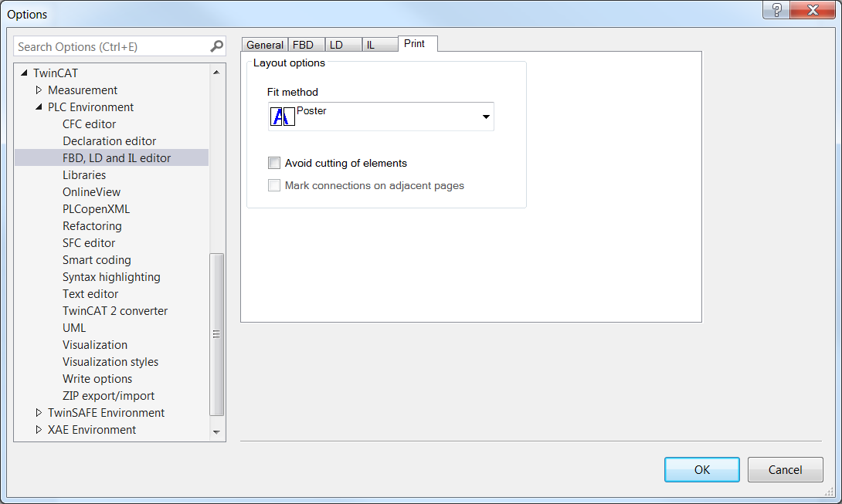Select CFC editor in the tree
842x504 pixels.
[x=89, y=124]
